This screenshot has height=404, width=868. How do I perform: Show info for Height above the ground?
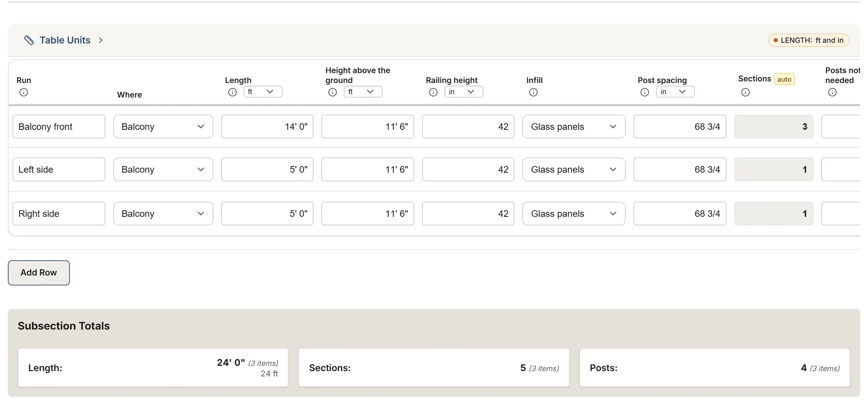332,92
